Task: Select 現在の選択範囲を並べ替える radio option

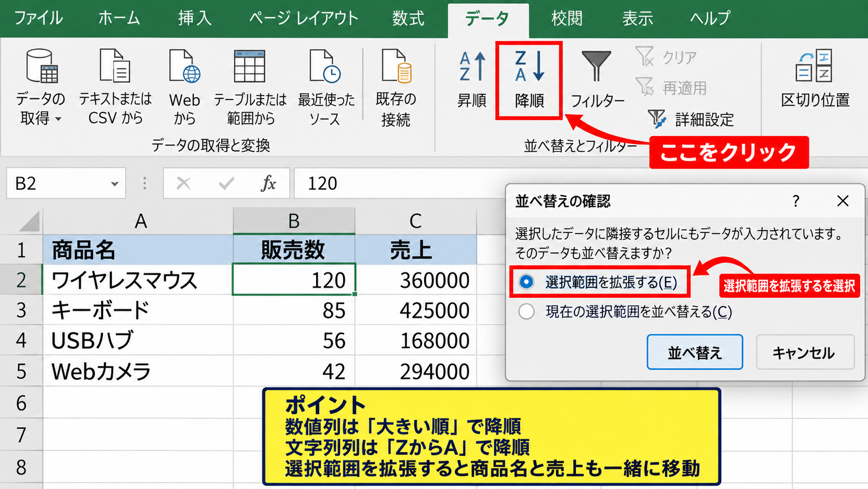Action: click(x=526, y=311)
